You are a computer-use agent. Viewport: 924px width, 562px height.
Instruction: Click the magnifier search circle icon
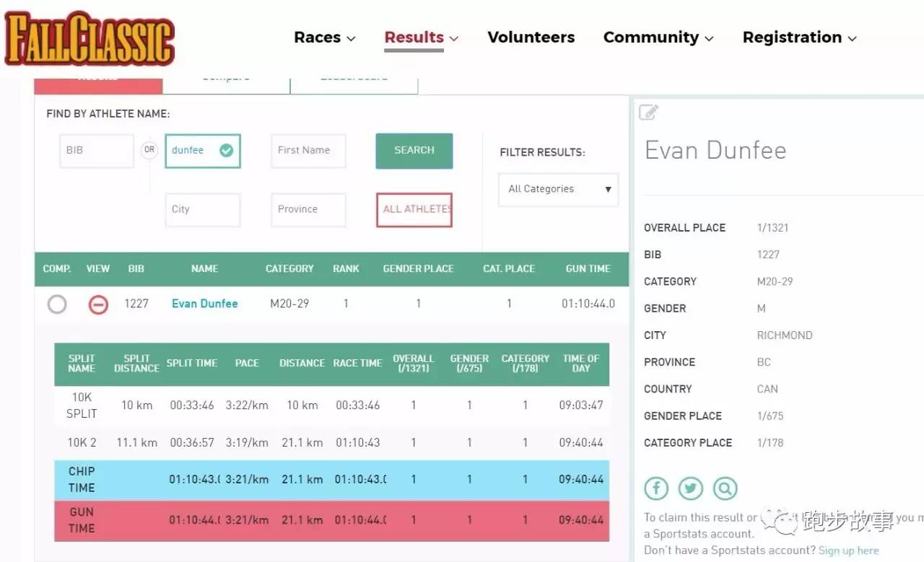(725, 488)
